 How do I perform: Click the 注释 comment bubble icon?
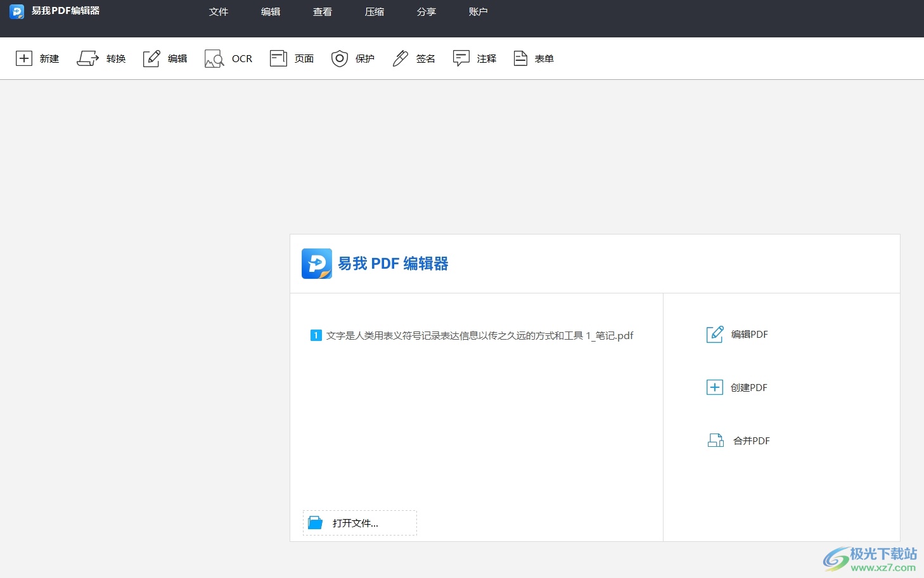(461, 58)
